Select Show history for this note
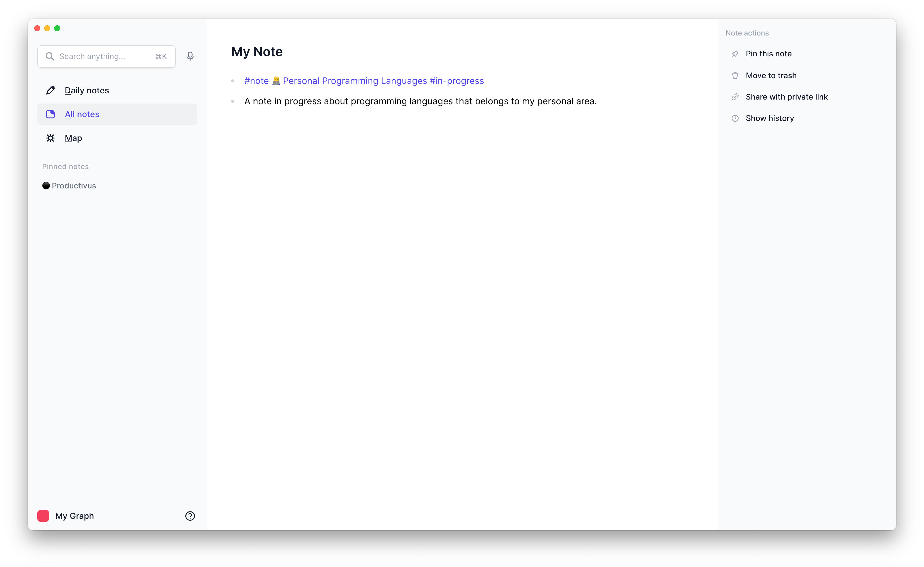 pyautogui.click(x=770, y=118)
